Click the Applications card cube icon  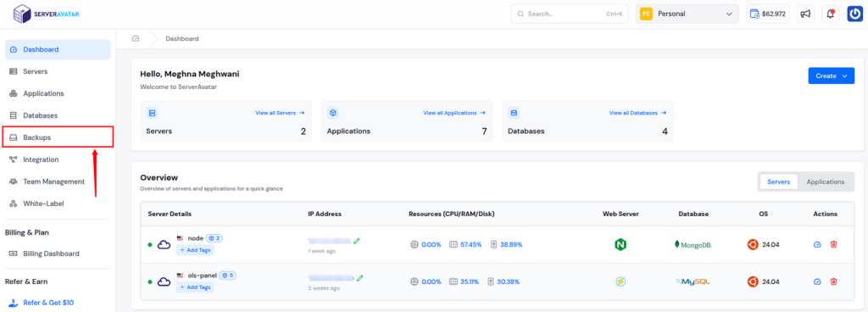(x=332, y=113)
